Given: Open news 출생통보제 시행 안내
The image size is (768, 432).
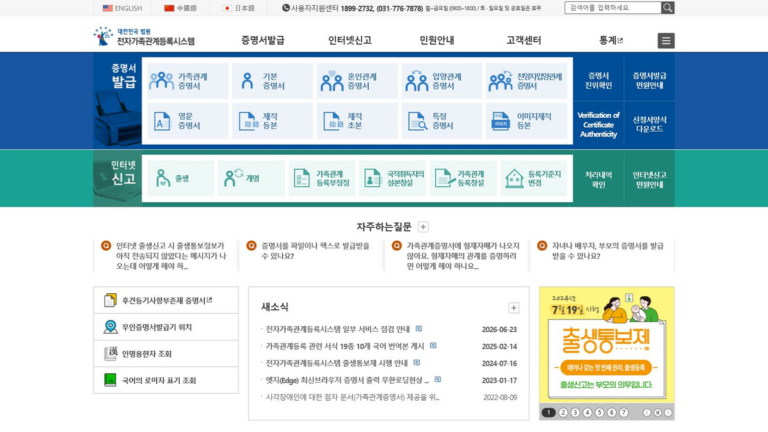Looking at the screenshot, I should (x=336, y=363).
